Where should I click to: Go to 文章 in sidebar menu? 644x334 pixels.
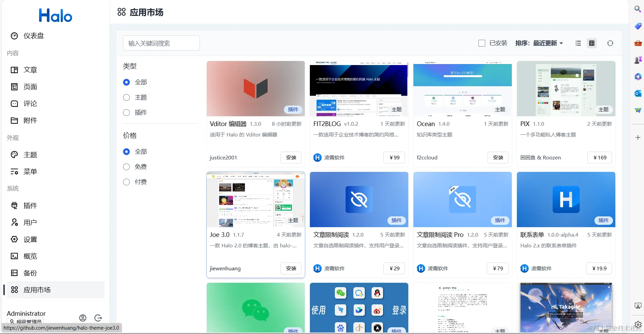[x=56, y=70]
